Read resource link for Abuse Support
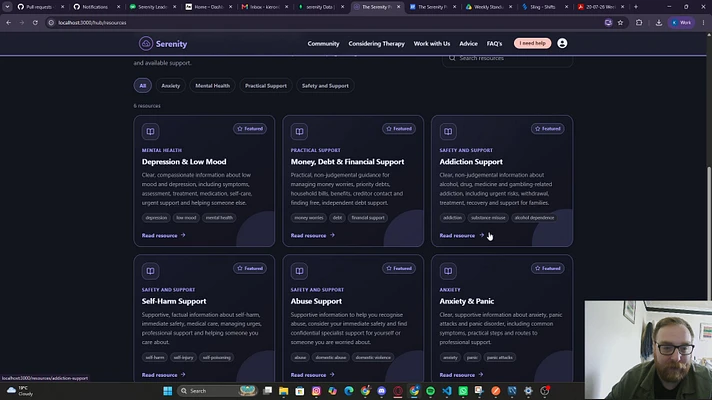712x400 pixels. tap(312, 375)
